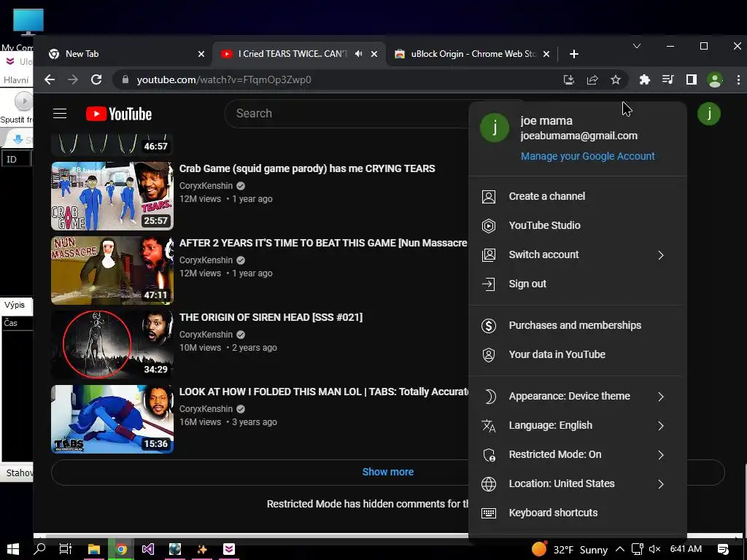Expand the Appearance: Device theme submenu
This screenshot has width=747, height=560.
click(661, 397)
